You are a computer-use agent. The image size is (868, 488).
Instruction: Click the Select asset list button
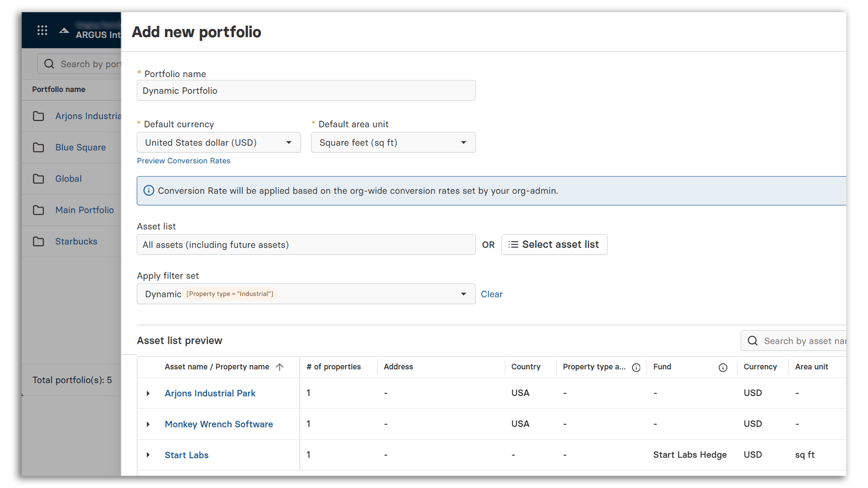coord(554,244)
